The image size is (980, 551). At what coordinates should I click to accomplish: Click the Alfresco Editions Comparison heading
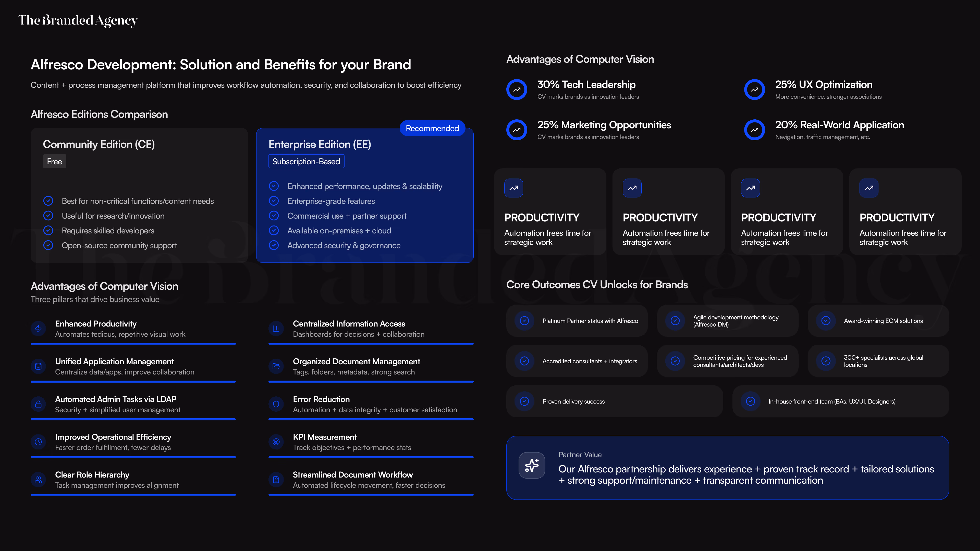(x=99, y=115)
